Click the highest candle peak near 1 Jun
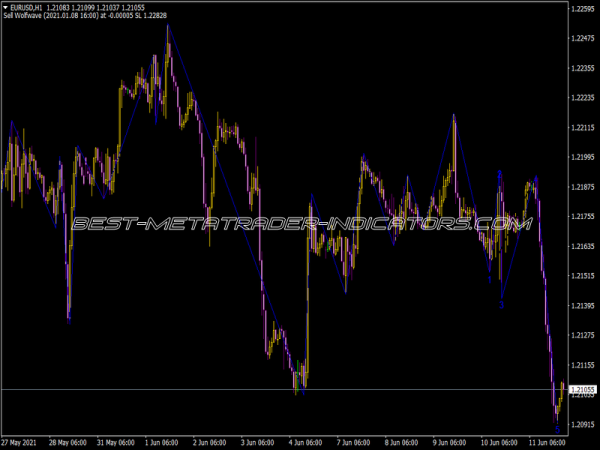600x450 pixels. point(168,27)
